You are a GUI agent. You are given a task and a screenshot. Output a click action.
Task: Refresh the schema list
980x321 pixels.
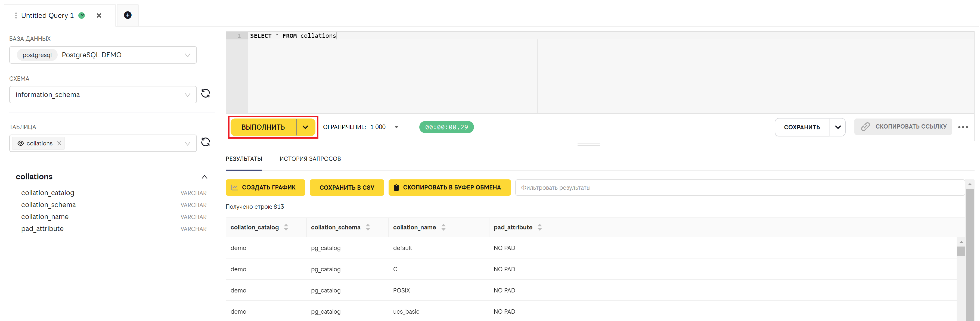click(x=205, y=94)
